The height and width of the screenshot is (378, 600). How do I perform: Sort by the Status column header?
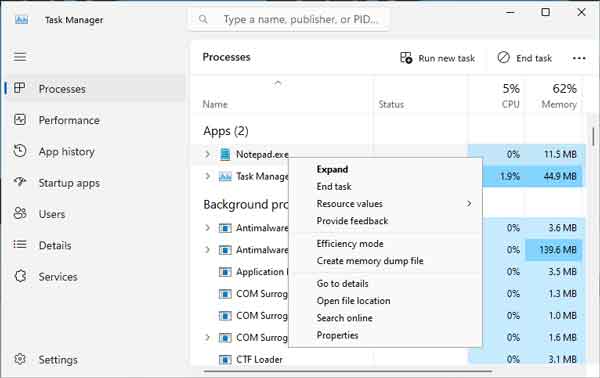pos(391,104)
